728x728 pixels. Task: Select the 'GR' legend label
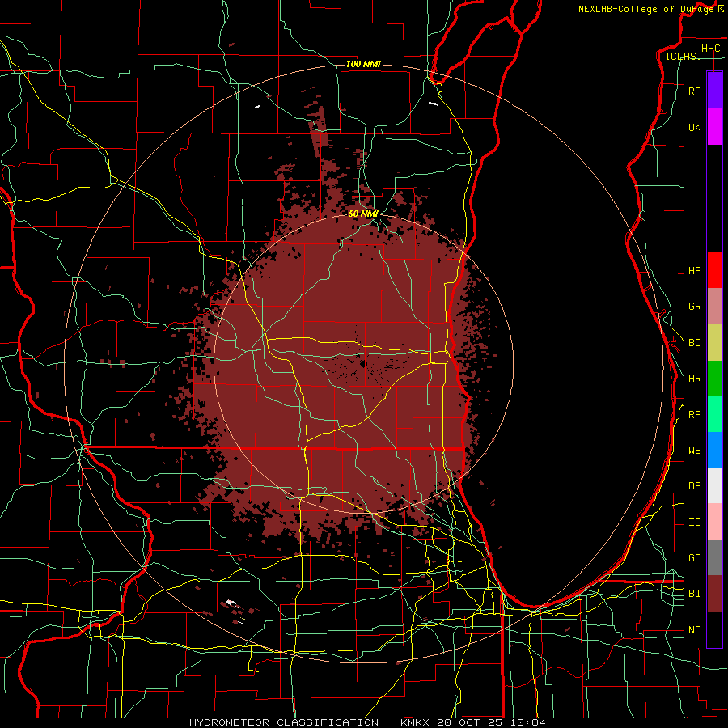coord(694,307)
